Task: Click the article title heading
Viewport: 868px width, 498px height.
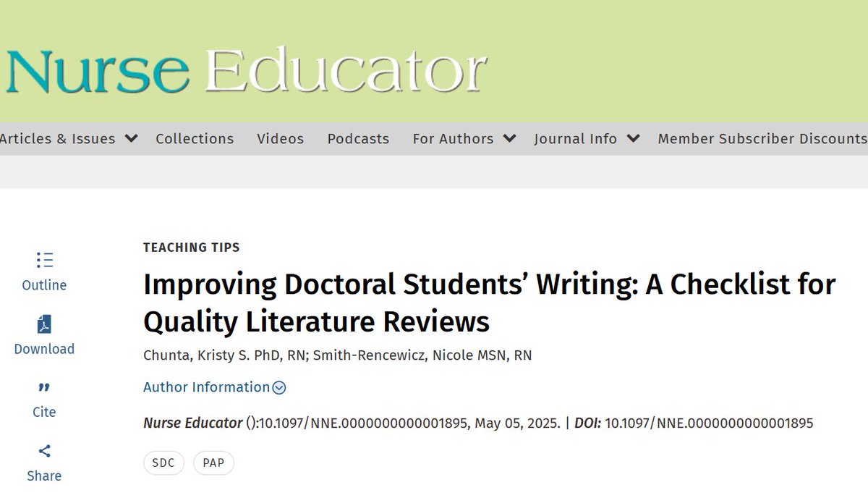Action: tap(489, 303)
